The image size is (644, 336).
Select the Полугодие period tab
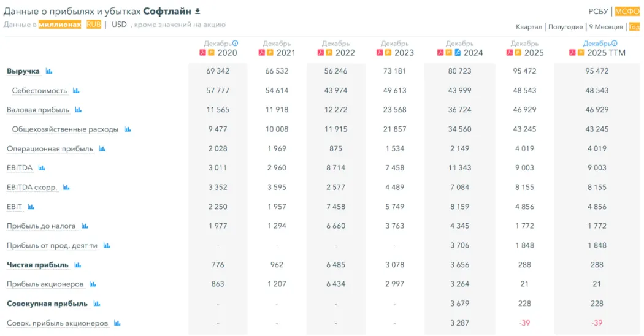coord(565,27)
